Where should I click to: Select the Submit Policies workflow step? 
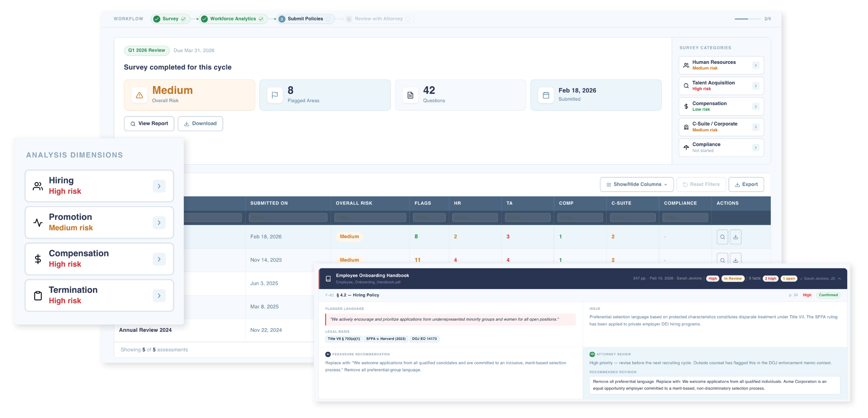tap(306, 19)
